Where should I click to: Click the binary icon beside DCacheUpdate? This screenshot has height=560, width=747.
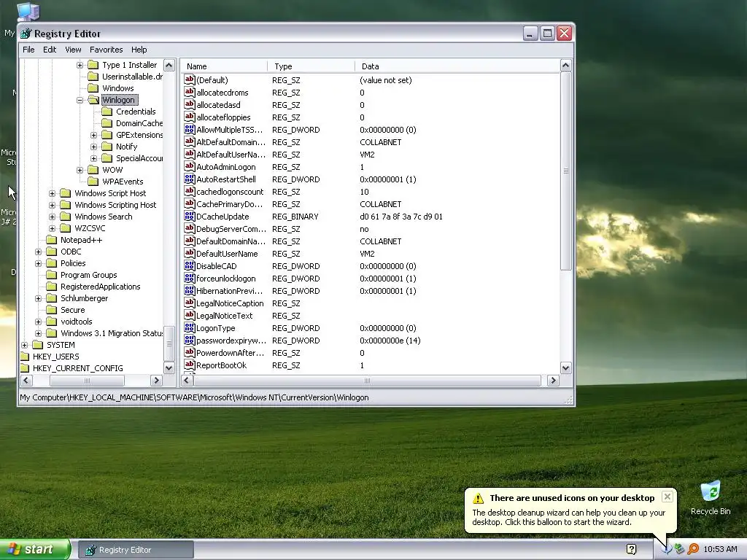pos(190,216)
